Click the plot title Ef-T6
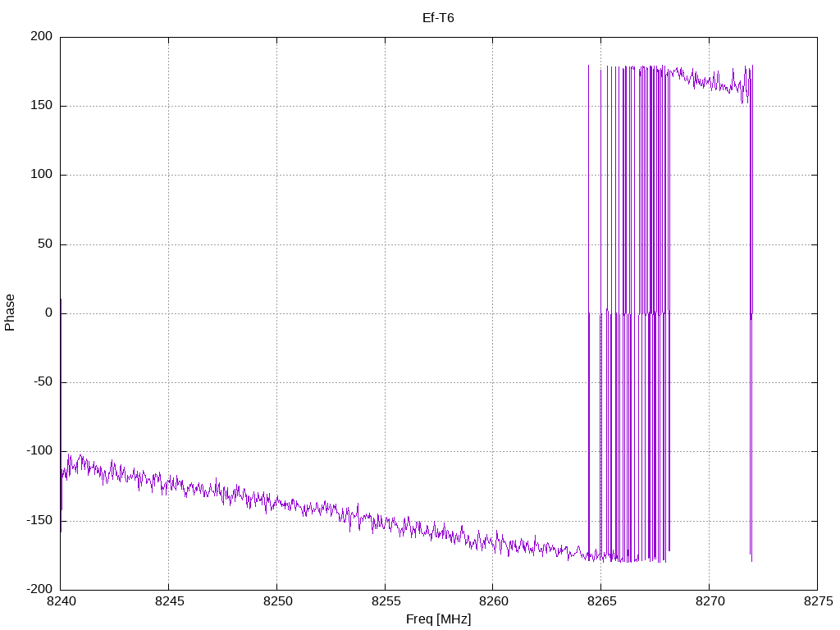 (438, 18)
